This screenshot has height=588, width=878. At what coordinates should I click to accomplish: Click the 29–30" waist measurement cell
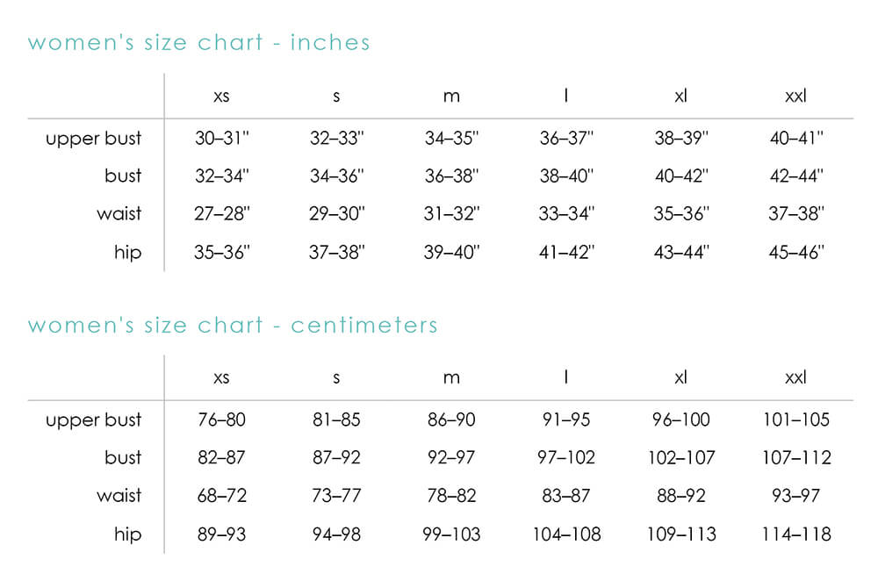(x=337, y=213)
